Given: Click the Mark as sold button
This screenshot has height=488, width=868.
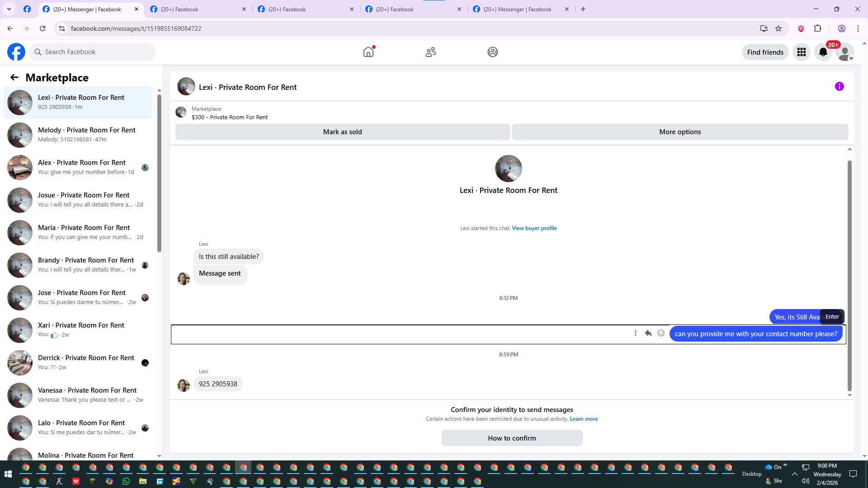Looking at the screenshot, I should [x=342, y=132].
